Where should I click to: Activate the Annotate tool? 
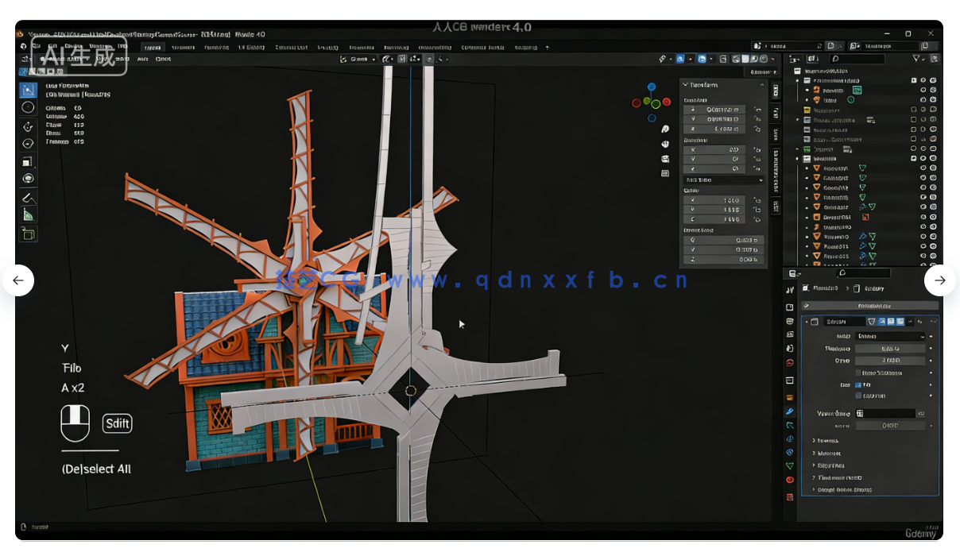coord(27,196)
